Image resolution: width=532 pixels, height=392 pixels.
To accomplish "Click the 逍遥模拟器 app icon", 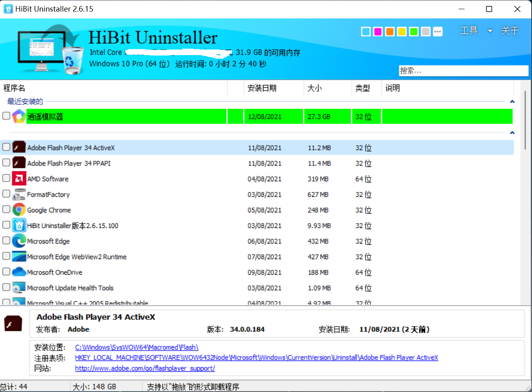I will (x=19, y=116).
